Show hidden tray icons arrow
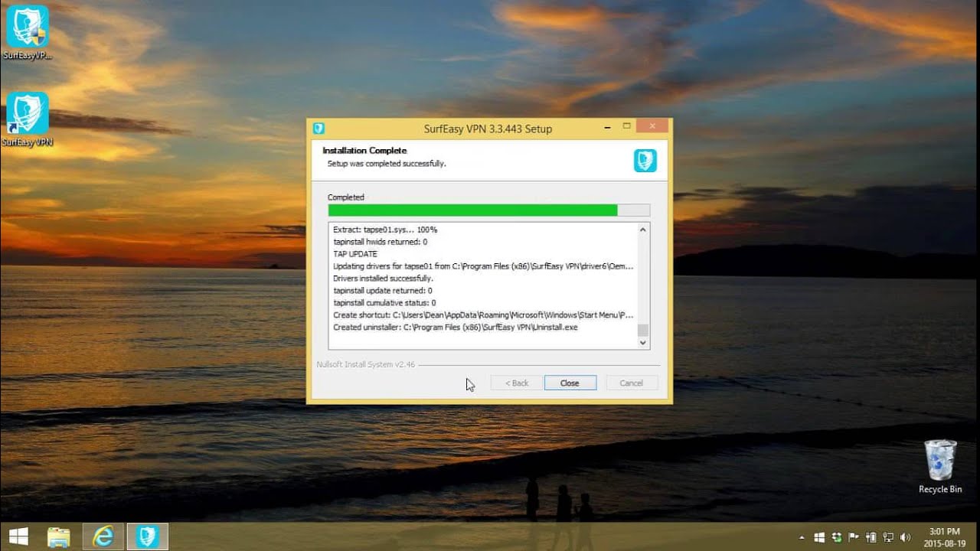The width and height of the screenshot is (980, 551). point(803,537)
